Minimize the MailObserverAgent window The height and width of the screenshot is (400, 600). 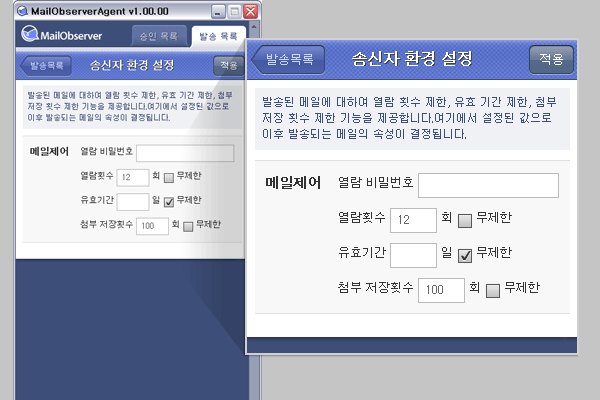point(218,11)
